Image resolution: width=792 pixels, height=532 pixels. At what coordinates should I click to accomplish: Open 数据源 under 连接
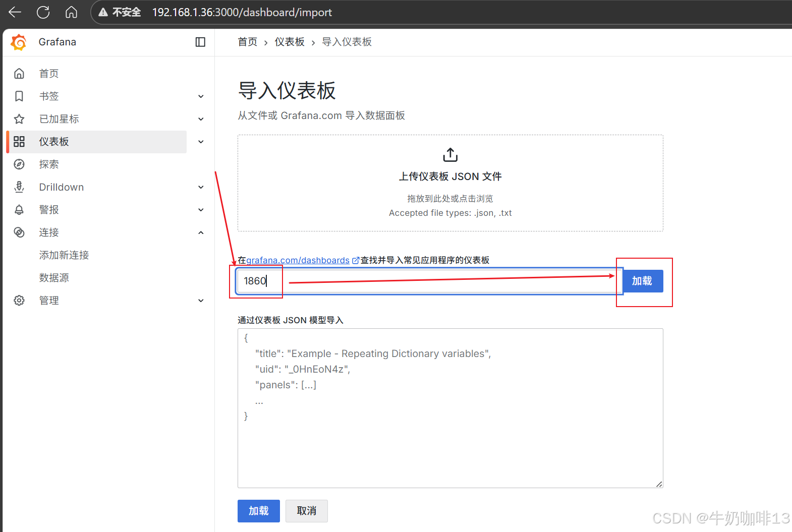(x=54, y=278)
